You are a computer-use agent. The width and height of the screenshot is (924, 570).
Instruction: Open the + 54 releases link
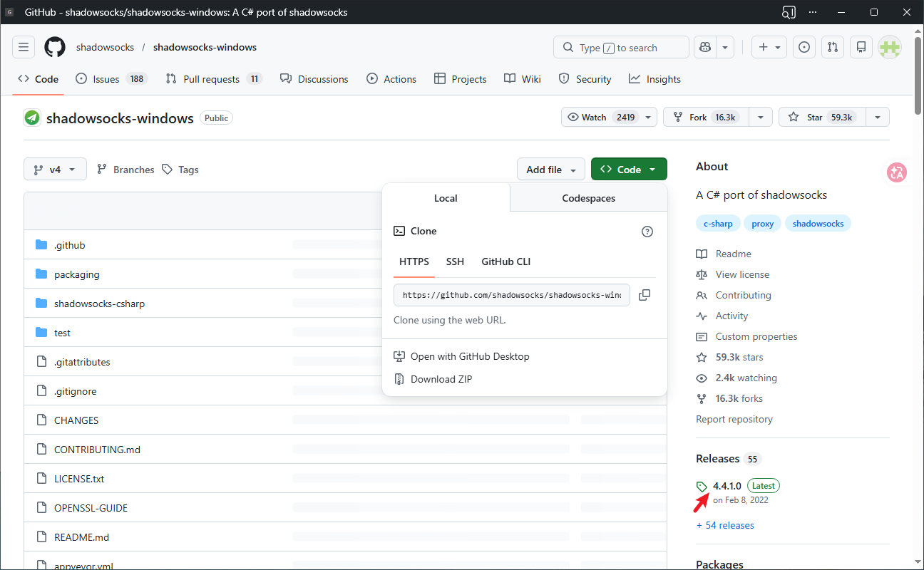[x=725, y=525]
